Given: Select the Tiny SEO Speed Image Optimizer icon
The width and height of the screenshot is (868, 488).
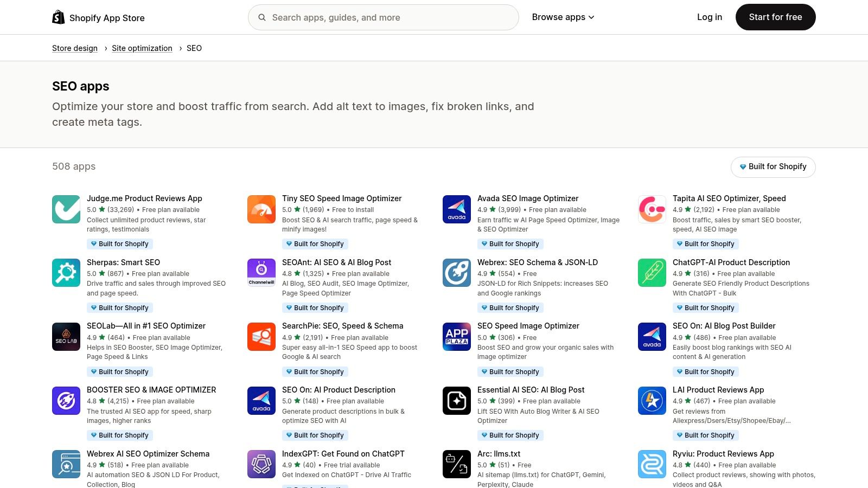Looking at the screenshot, I should [x=261, y=209].
